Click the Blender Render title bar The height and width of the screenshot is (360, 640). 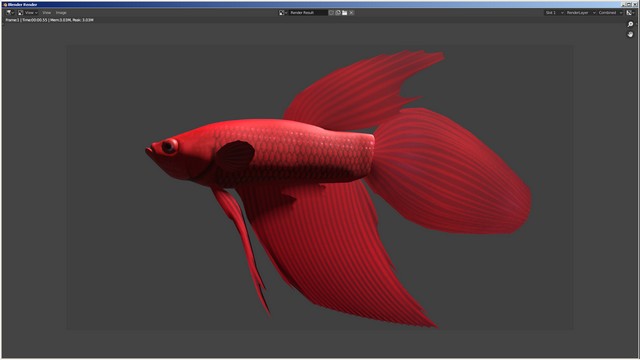click(310, 4)
